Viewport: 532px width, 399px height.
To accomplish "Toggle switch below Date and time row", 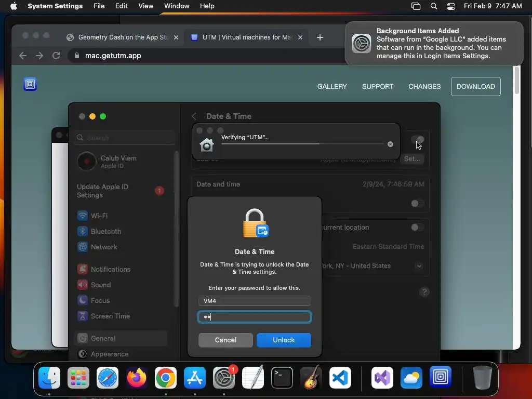I will click(417, 203).
